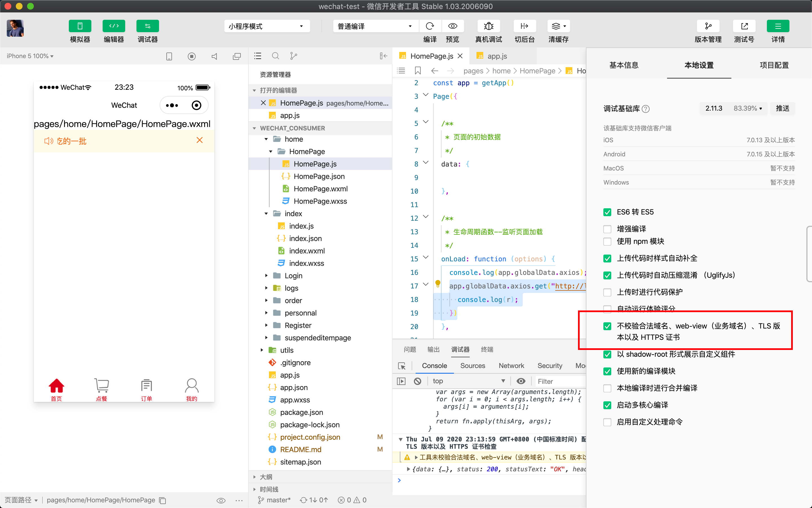Toggle 不校验合法域名 checkbox
Viewport: 812px width, 508px height.
coord(607,326)
